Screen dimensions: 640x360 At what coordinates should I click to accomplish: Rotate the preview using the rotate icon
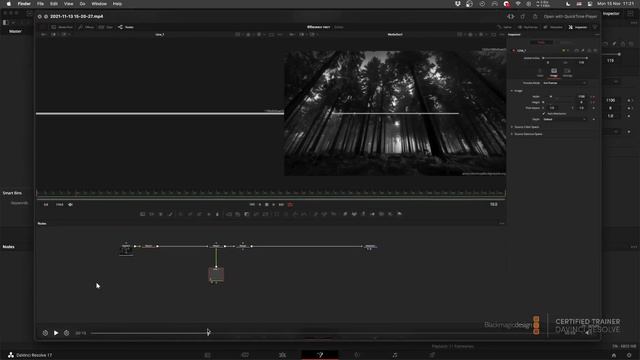pyautogui.click(x=523, y=16)
